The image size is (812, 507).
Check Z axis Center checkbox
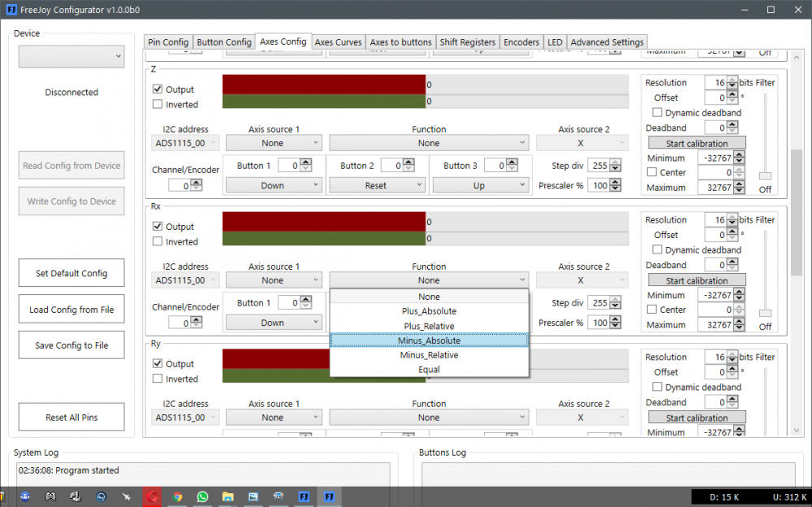click(652, 172)
